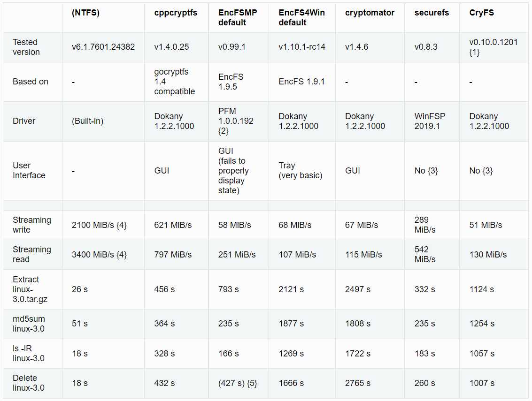
Task: Click the securefs column header
Action: 432,13
